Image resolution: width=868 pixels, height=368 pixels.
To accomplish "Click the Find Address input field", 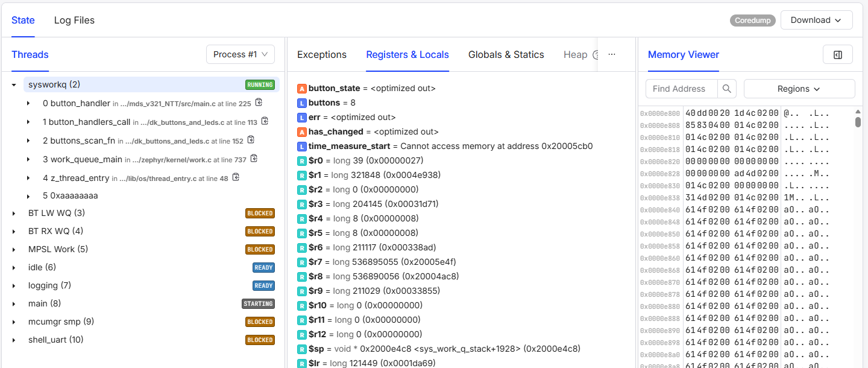I will pos(681,89).
